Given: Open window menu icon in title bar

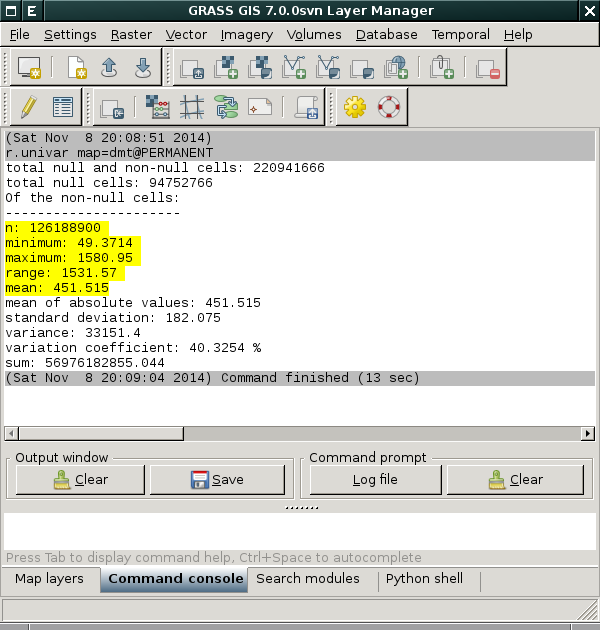Looking at the screenshot, I should [10, 11].
